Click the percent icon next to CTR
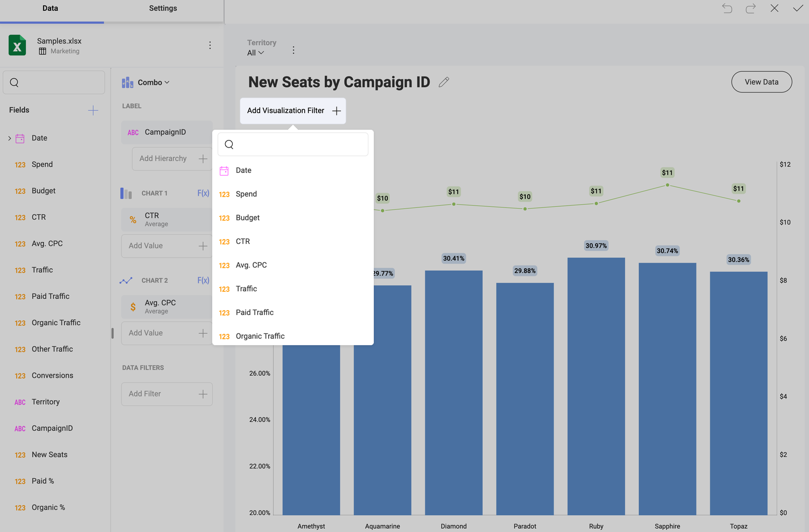This screenshot has width=809, height=532. [x=133, y=219]
